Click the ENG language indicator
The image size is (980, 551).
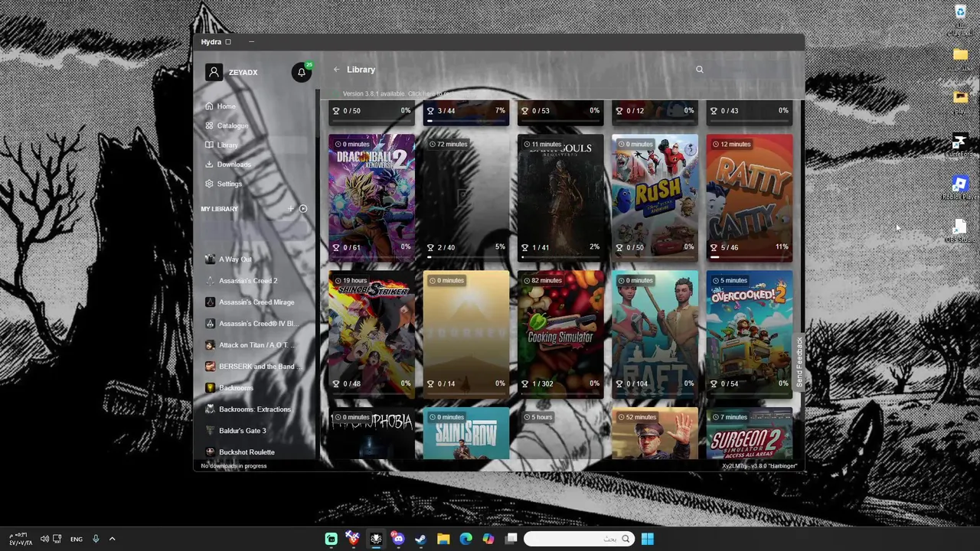(77, 539)
